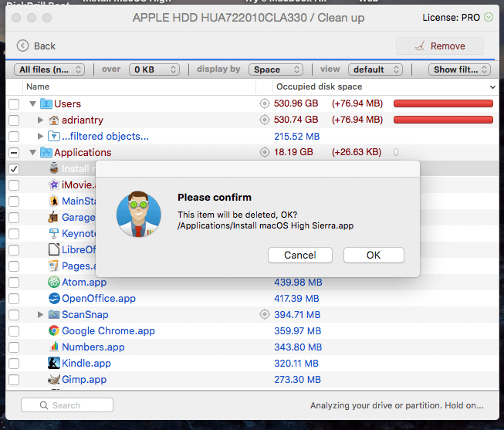Click the Disk Drill avatar in the dialog
504x430 pixels.
pyautogui.click(x=139, y=214)
